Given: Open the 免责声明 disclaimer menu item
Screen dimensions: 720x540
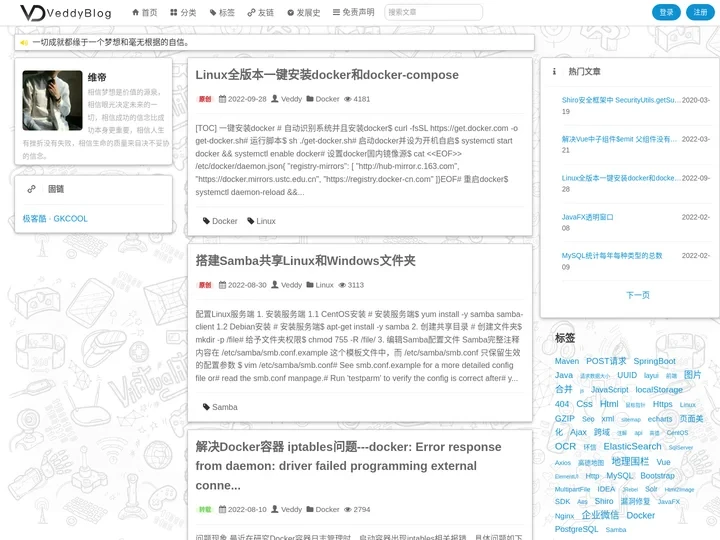Looking at the screenshot, I should [354, 12].
